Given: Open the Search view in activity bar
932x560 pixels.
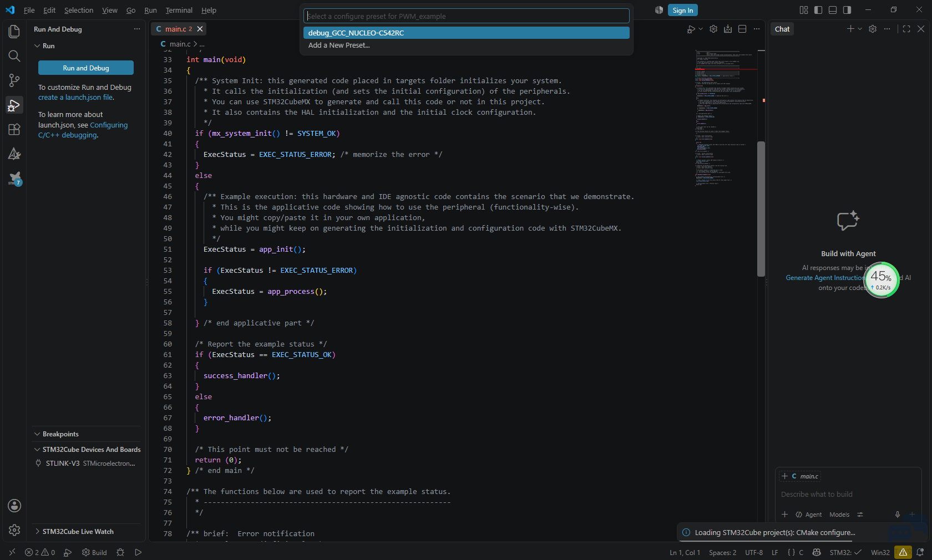Looking at the screenshot, I should coord(14,56).
